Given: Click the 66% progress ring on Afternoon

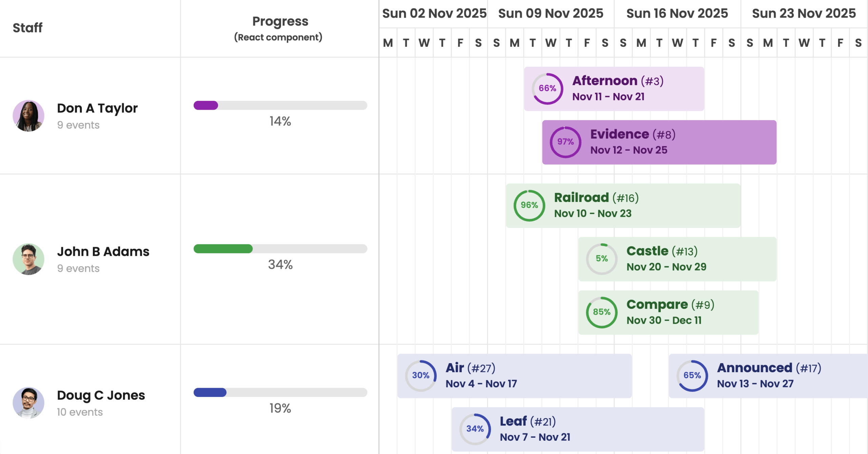Looking at the screenshot, I should [x=547, y=89].
